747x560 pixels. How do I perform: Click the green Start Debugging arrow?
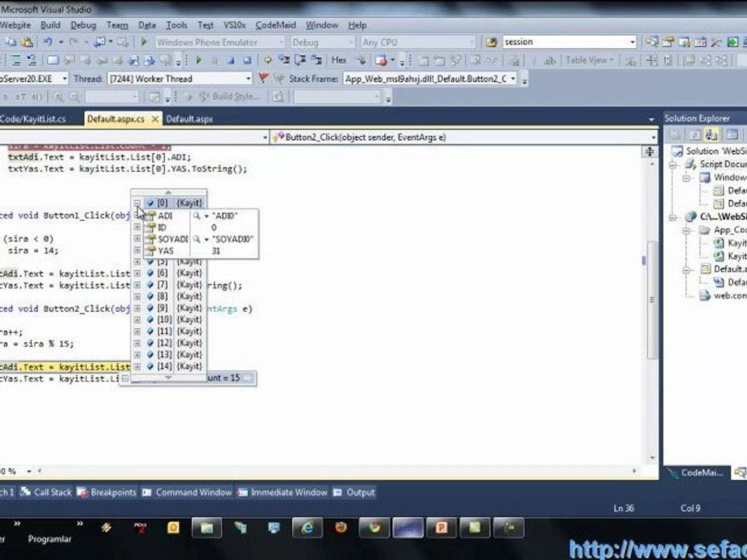pos(144,42)
